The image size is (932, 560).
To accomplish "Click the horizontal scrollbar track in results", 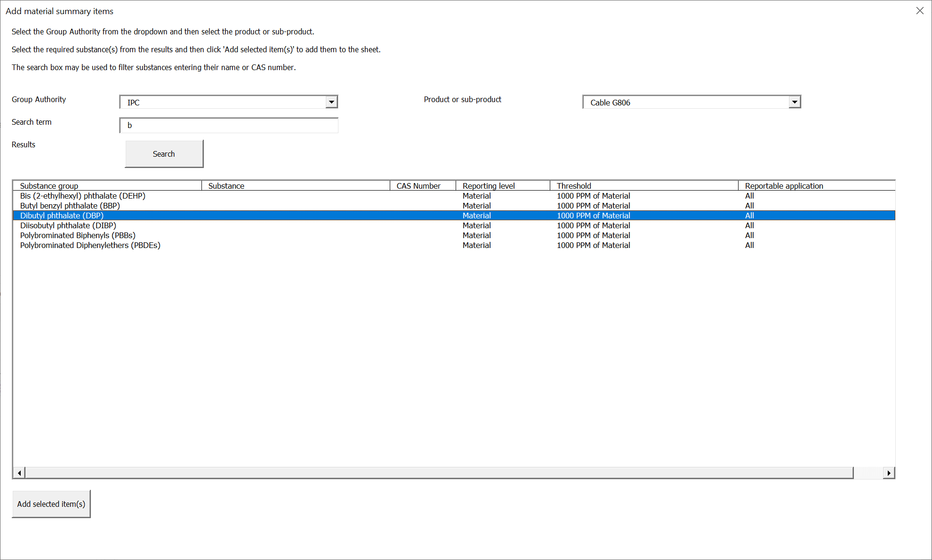I will pyautogui.click(x=868, y=473).
